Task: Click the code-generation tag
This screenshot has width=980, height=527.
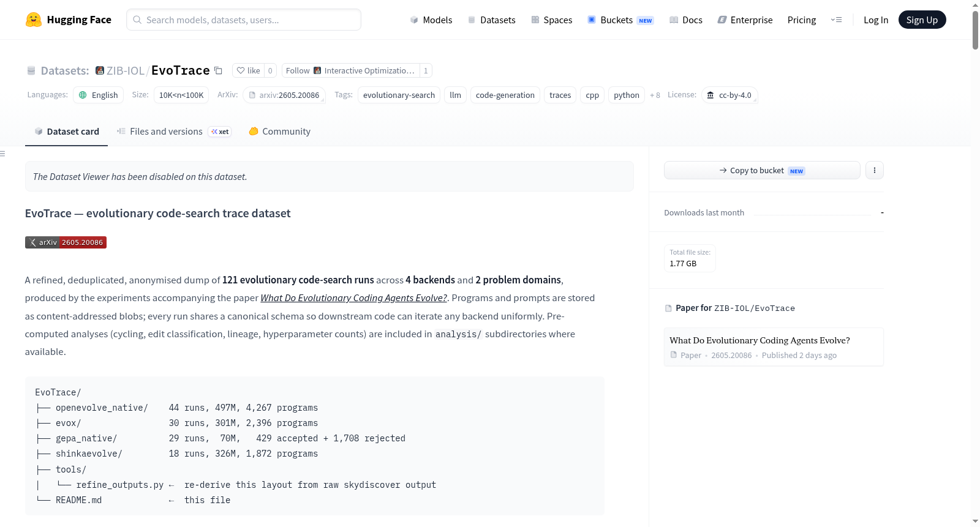Action: point(505,95)
